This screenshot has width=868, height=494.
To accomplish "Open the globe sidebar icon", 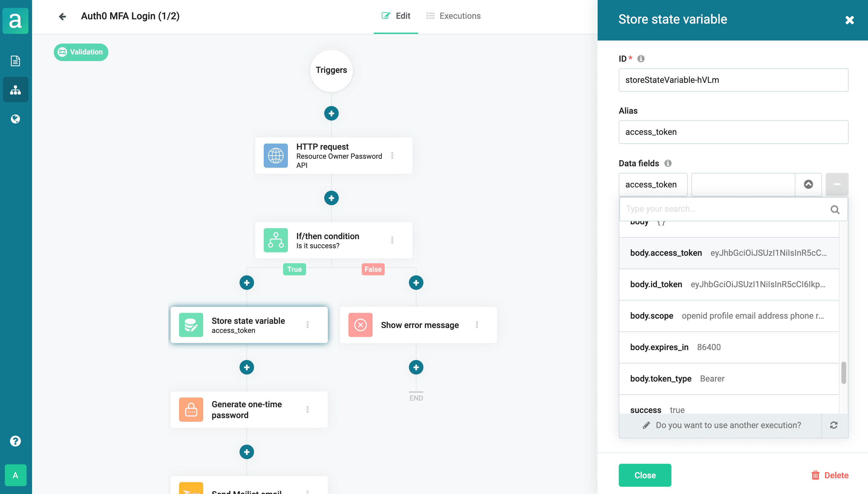I will 16,119.
